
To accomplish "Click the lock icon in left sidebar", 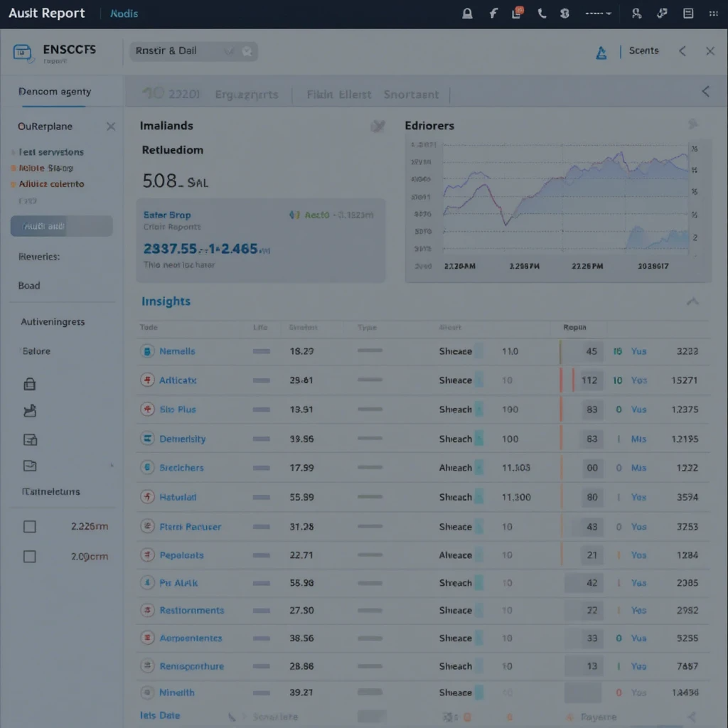I will (30, 385).
